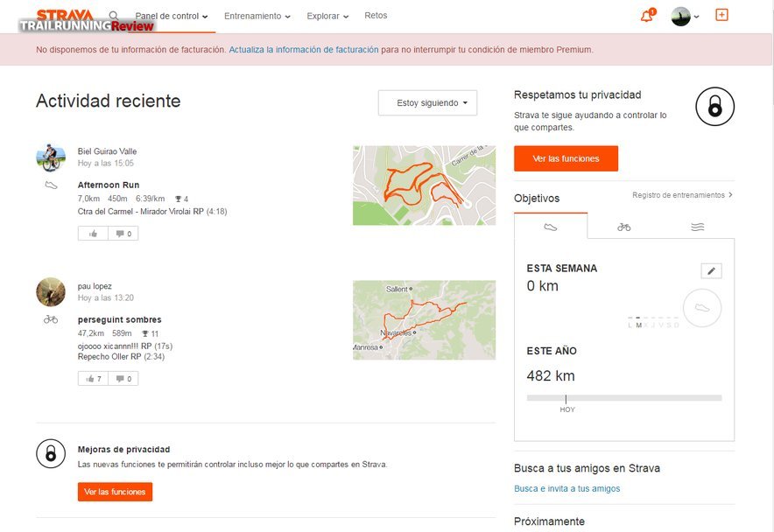Open comments on perseguint sombres
The image size is (774, 532).
point(123,379)
